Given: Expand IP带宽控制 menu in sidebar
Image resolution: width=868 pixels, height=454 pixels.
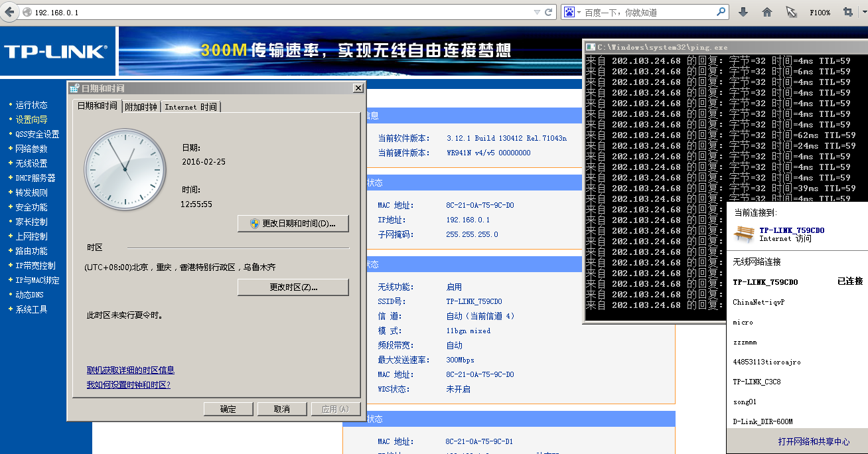Looking at the screenshot, I should [x=36, y=265].
